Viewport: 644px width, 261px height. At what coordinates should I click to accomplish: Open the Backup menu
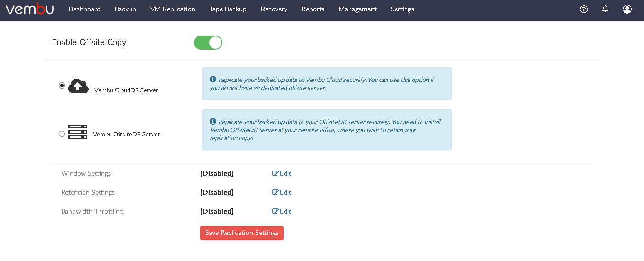pyautogui.click(x=125, y=9)
